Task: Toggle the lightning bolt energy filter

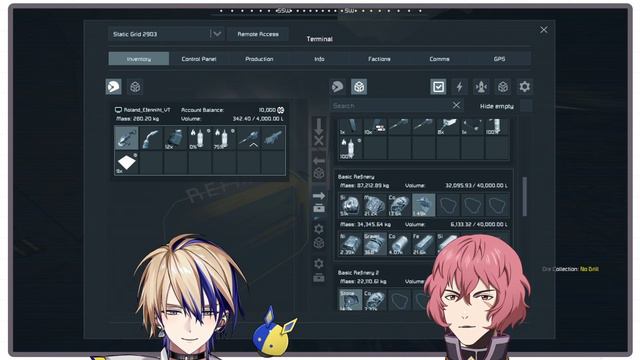Action: 460,87
